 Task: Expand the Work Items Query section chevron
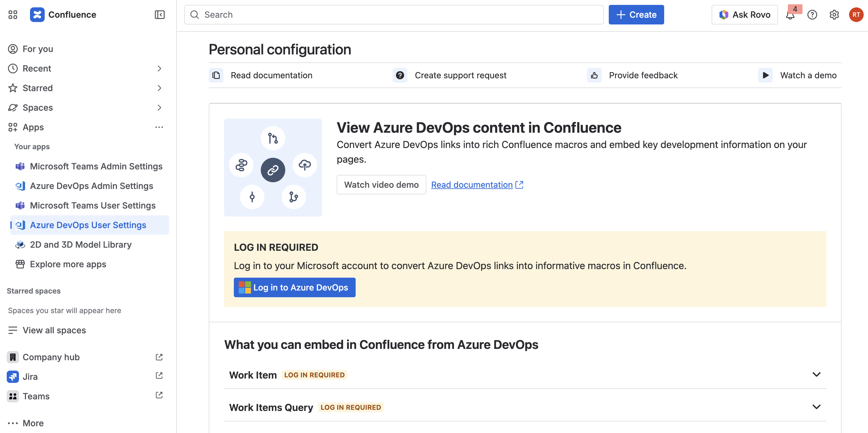tap(816, 407)
